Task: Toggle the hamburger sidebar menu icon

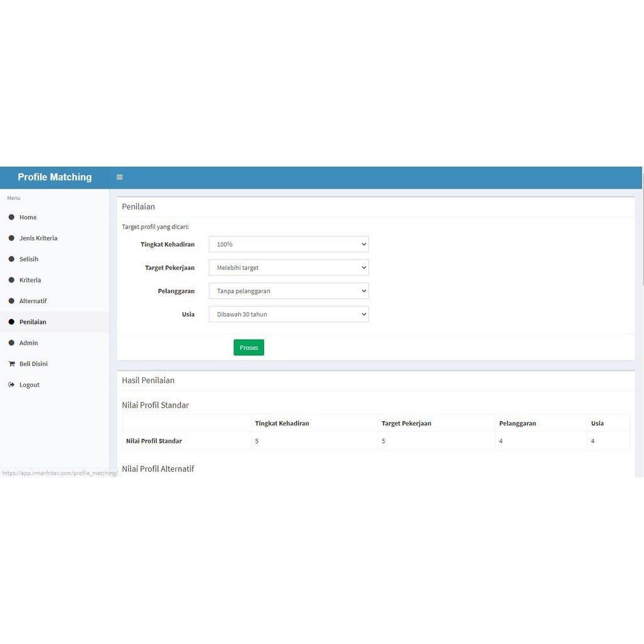Action: [x=119, y=177]
